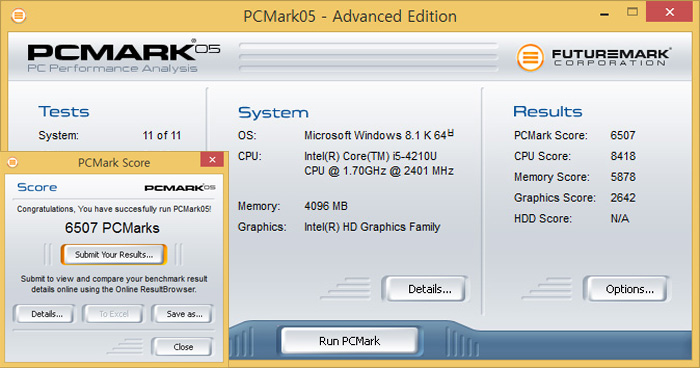
Task: Dismiss the Score dialog via Close button
Action: 183,347
